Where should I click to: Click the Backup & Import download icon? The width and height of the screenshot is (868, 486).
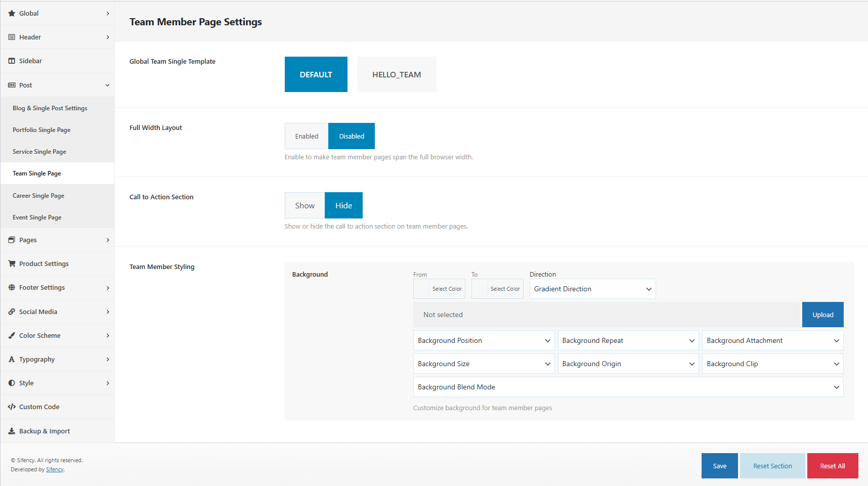click(x=12, y=431)
